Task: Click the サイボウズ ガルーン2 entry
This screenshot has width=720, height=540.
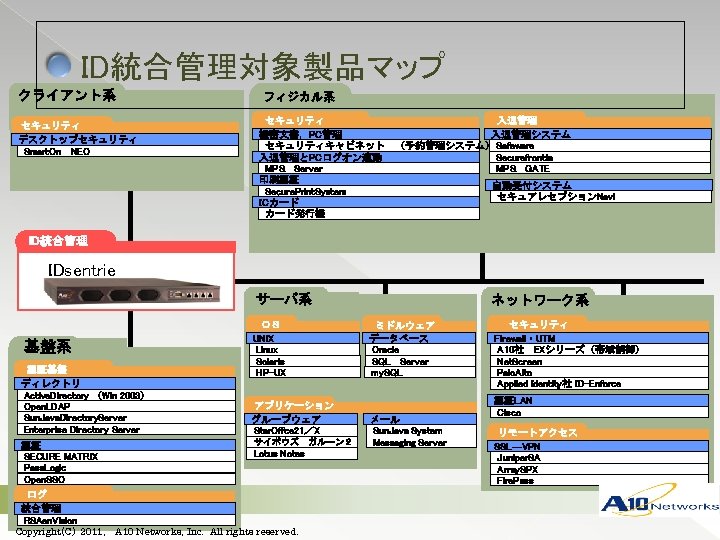Action: (x=303, y=442)
